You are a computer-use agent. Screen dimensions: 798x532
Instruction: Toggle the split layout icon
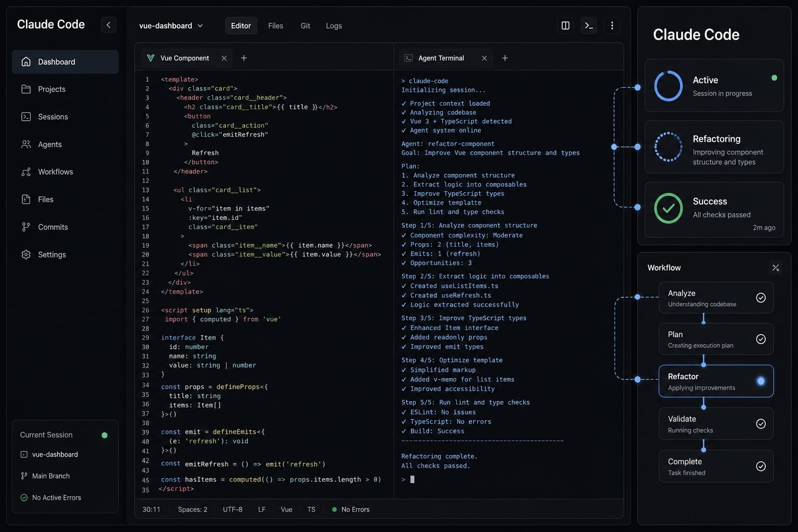[565, 25]
